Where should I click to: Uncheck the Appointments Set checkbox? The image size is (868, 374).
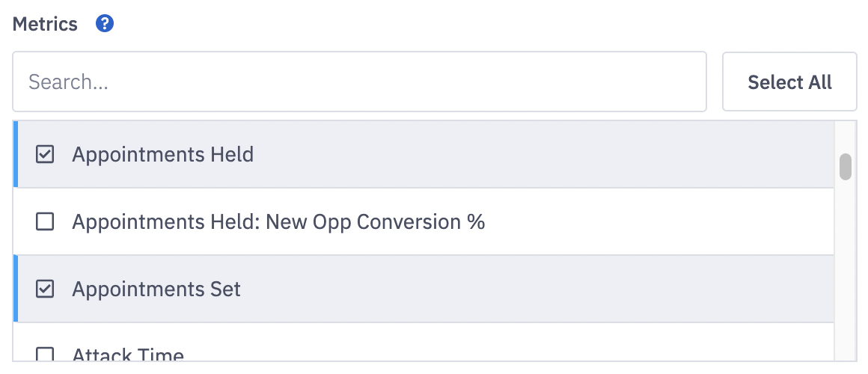[x=45, y=289]
